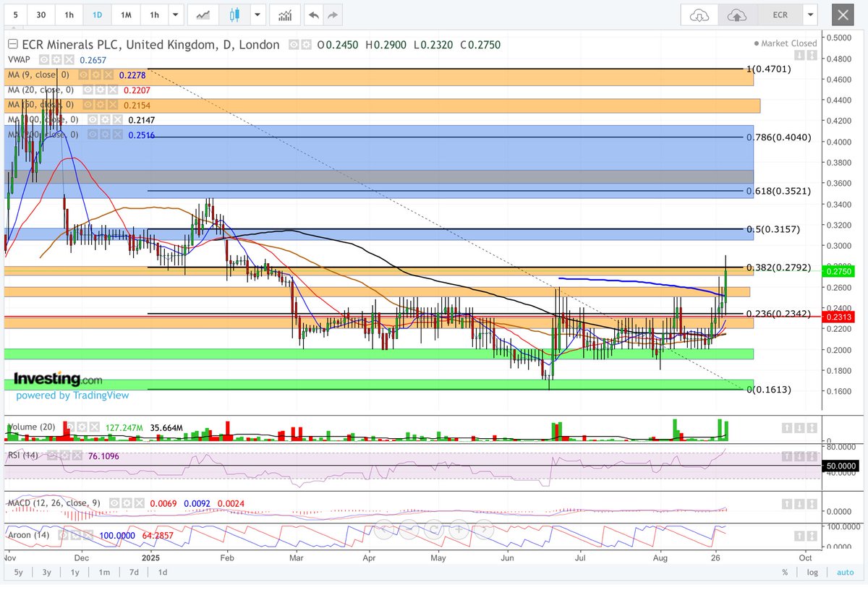This screenshot has width=868, height=603.
Task: Remove the MACD indicator
Action: [139, 503]
